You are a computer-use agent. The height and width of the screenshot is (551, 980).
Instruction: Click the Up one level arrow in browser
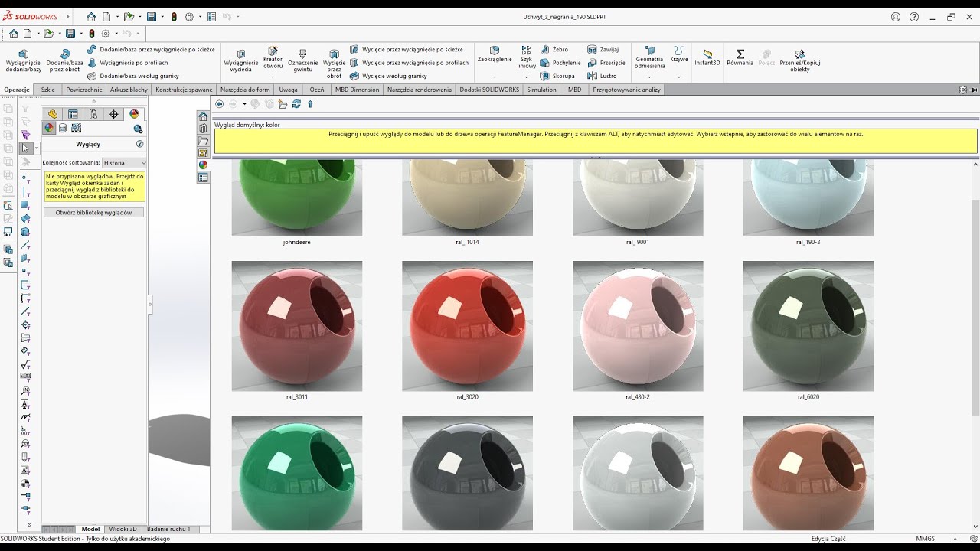pos(310,104)
